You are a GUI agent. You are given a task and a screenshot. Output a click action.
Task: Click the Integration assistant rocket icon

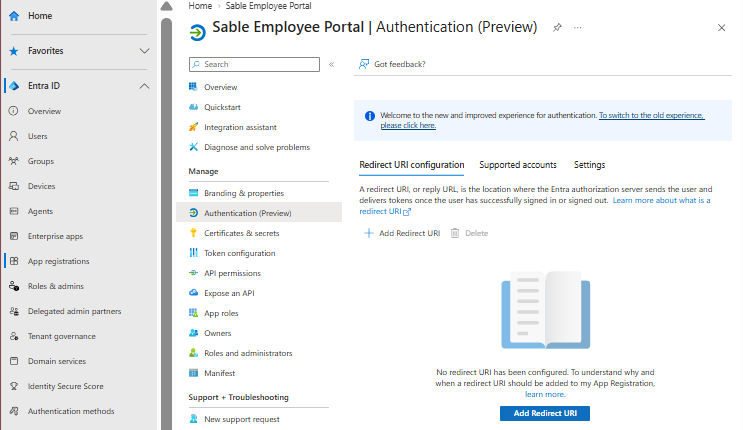pos(193,127)
